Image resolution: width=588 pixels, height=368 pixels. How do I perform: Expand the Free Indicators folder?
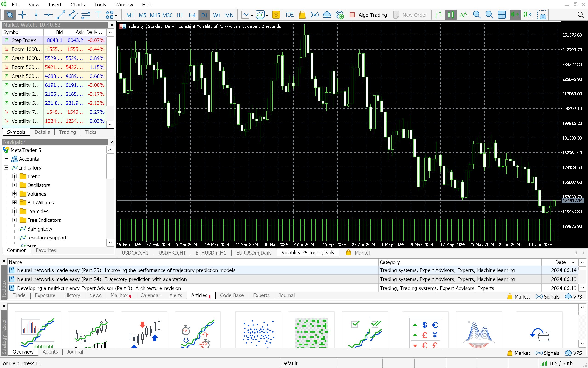click(x=14, y=220)
